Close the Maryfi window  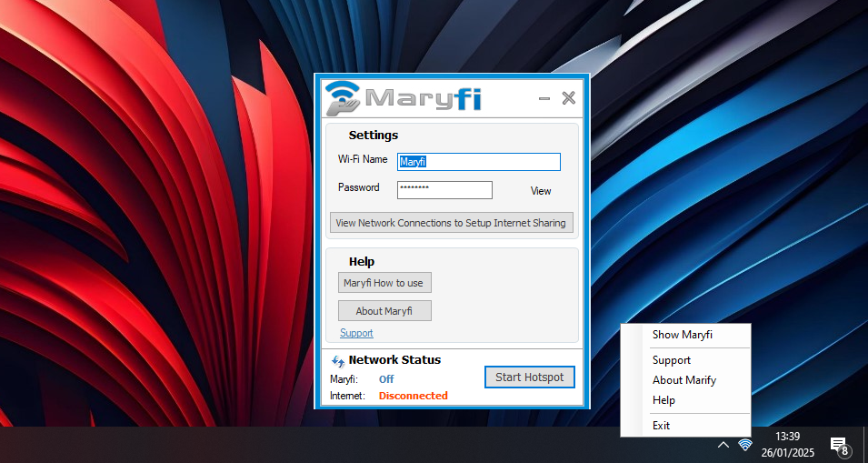coord(569,98)
